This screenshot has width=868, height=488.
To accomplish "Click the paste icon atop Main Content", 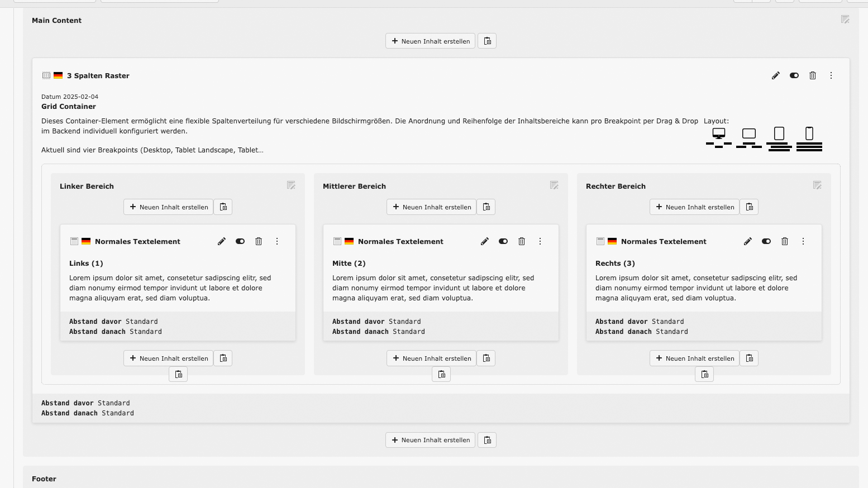I will (x=488, y=41).
